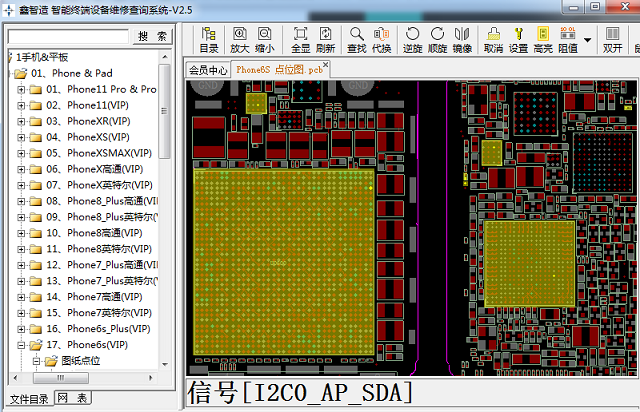The width and height of the screenshot is (640, 412).
Task: Click the 搜索 search button
Action: (x=152, y=36)
